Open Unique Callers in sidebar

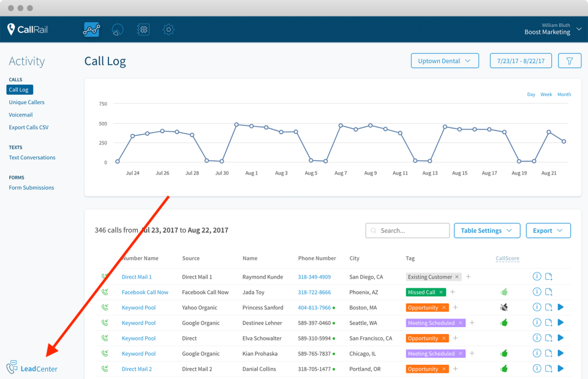pyautogui.click(x=26, y=102)
